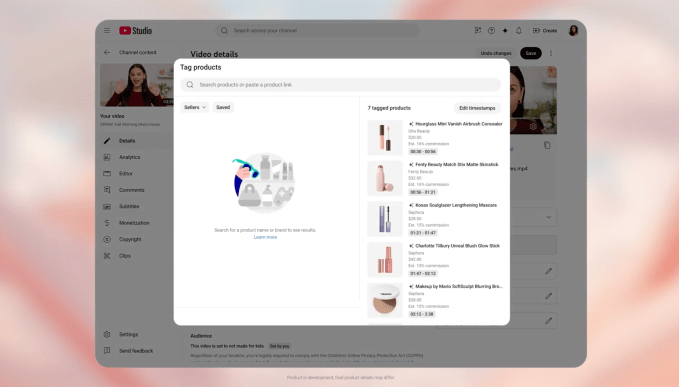Click the user account avatar
The image size is (679, 387).
(573, 31)
